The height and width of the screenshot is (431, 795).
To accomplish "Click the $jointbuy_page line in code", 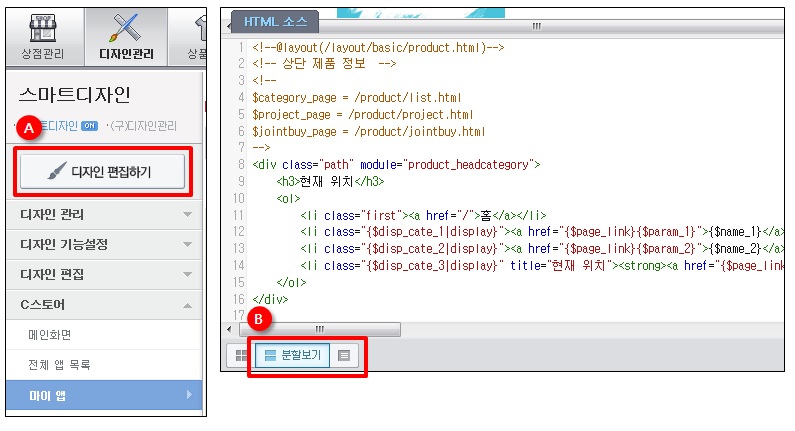I will [x=369, y=132].
